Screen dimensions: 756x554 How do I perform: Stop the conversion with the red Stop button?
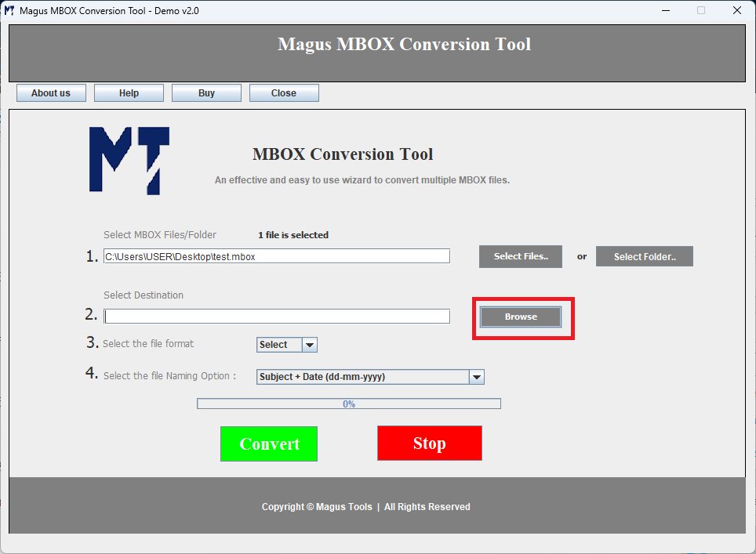(x=430, y=444)
